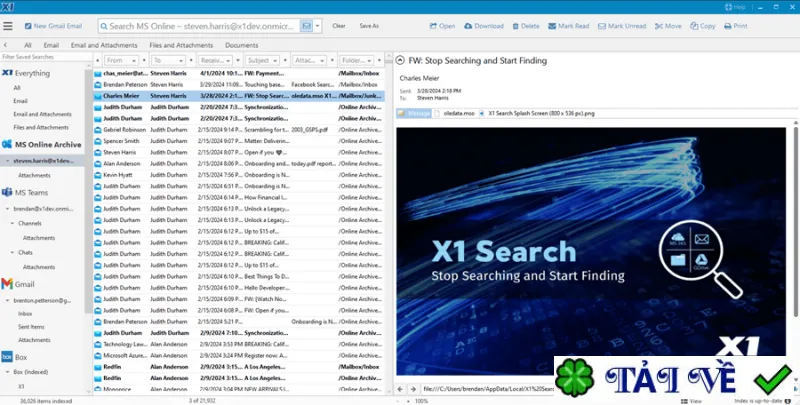
Task: Open the Subject column filter dropdown
Action: [275, 61]
